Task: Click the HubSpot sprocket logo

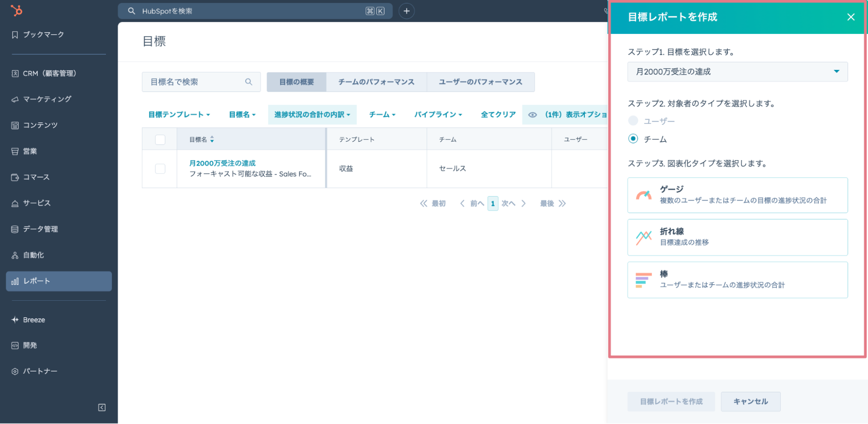Action: pyautogui.click(x=17, y=10)
